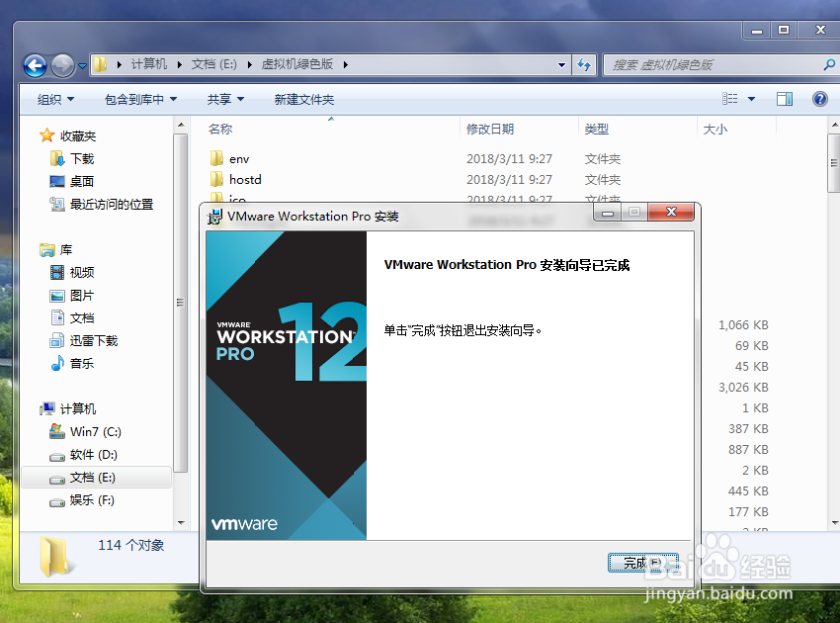Select the env folder
This screenshot has width=840, height=623.
click(x=239, y=159)
